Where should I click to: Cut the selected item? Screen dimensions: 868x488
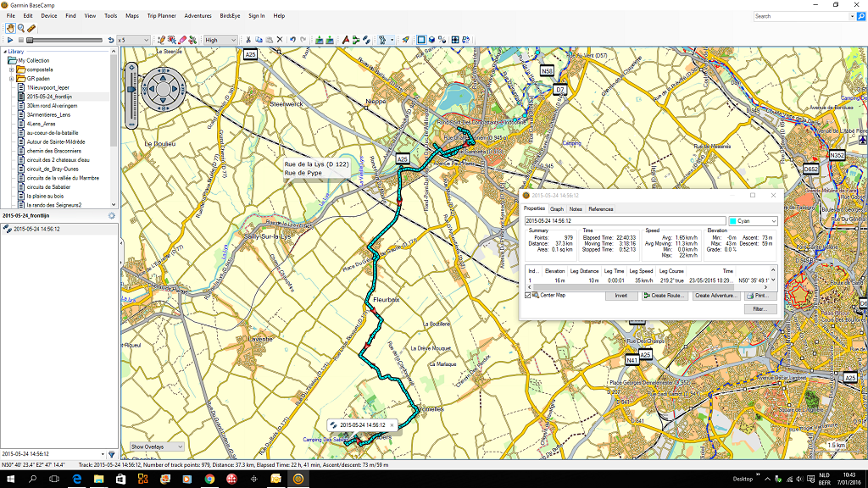coord(248,40)
